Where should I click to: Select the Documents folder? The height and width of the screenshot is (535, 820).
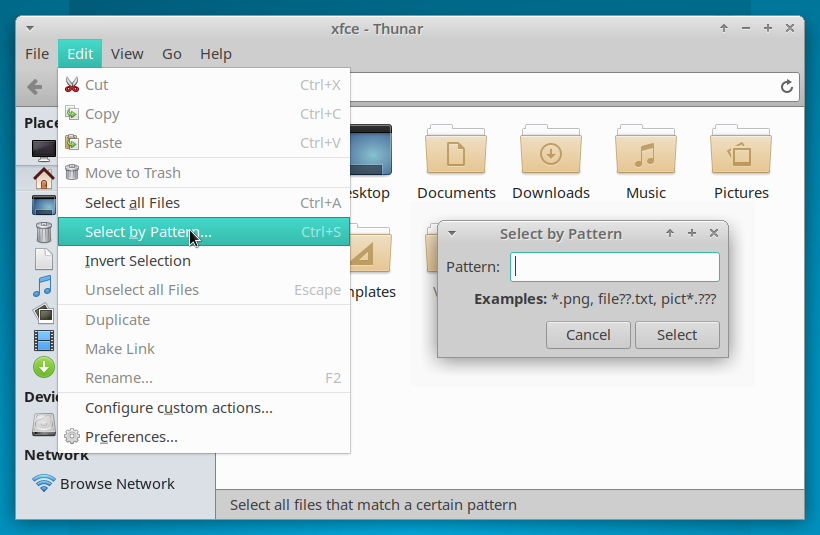[456, 163]
